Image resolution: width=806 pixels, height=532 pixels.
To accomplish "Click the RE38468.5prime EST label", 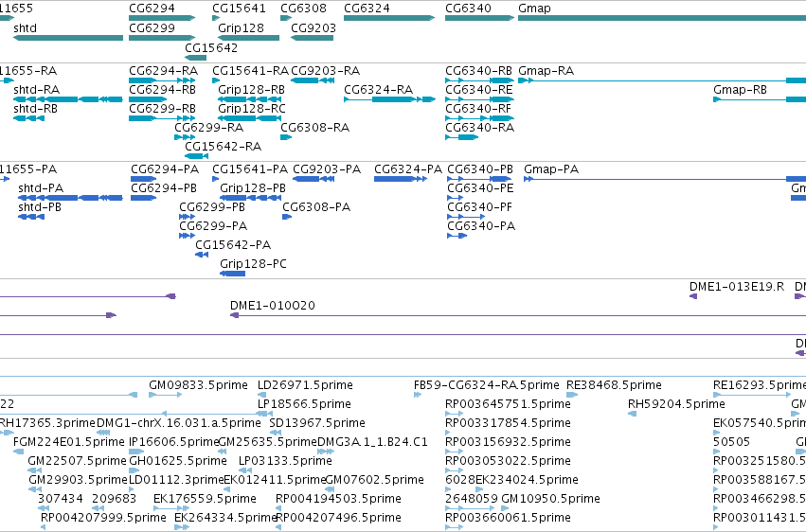I will 614,384.
